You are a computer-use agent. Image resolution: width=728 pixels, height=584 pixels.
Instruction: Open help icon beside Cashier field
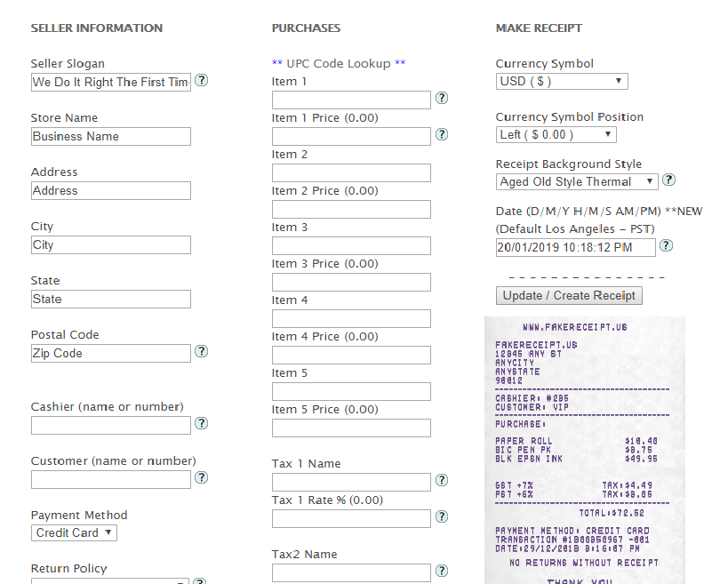(201, 423)
